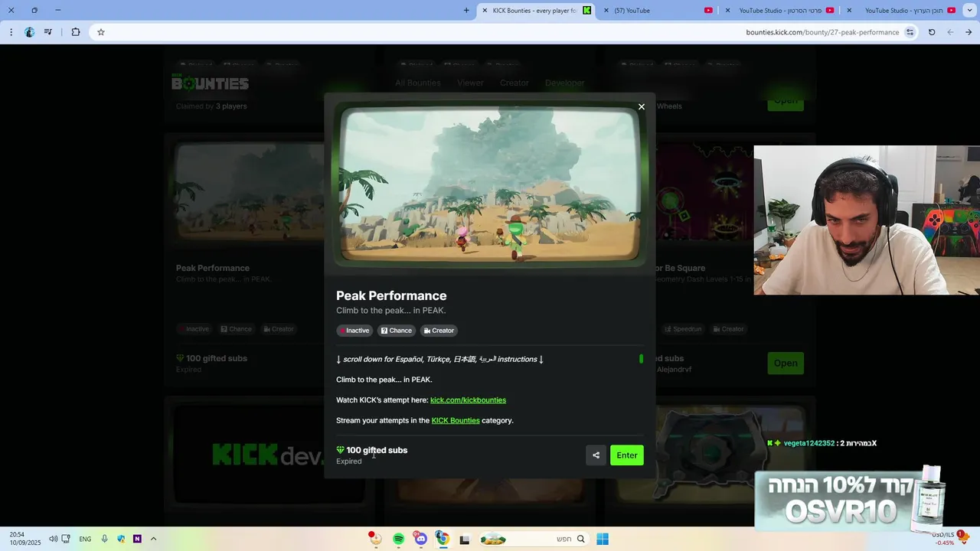Open site information icon in address bar
This screenshot has height=551, width=980.
click(x=910, y=32)
